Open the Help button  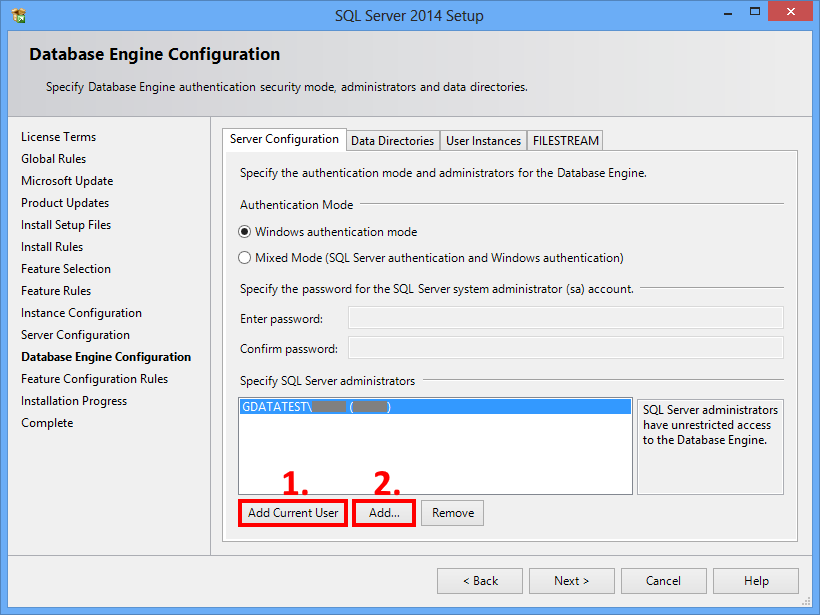756,581
